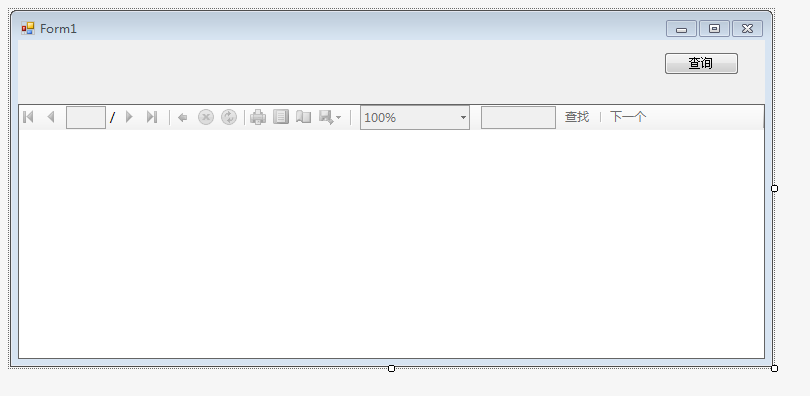Stop report rendering

click(206, 117)
